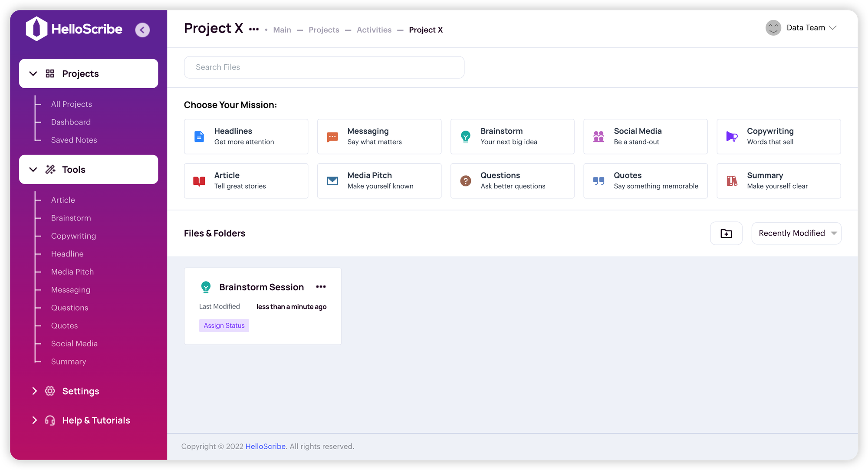Click the Copywriting megaphone icon

pyautogui.click(x=732, y=136)
